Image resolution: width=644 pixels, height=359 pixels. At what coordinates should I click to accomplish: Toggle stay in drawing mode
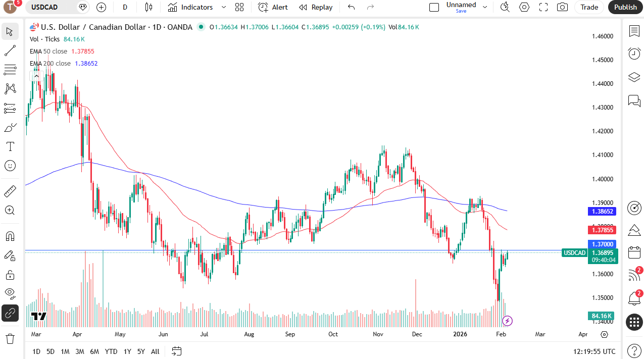click(10, 255)
